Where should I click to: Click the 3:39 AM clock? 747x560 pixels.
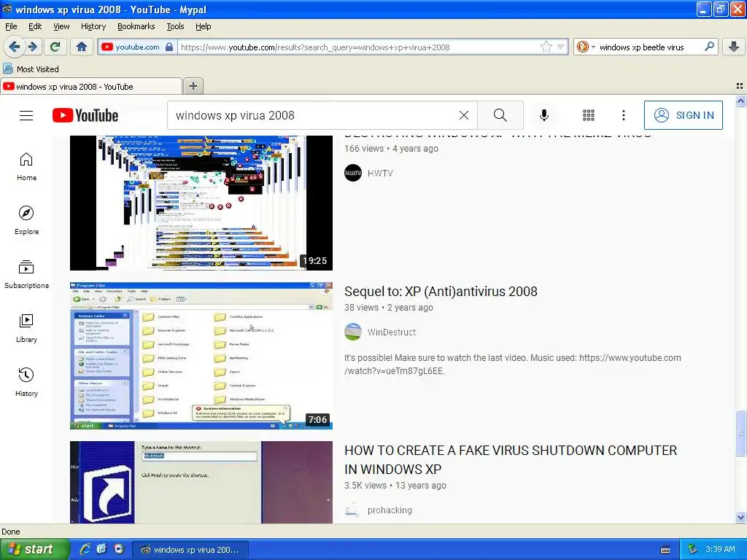(720, 549)
